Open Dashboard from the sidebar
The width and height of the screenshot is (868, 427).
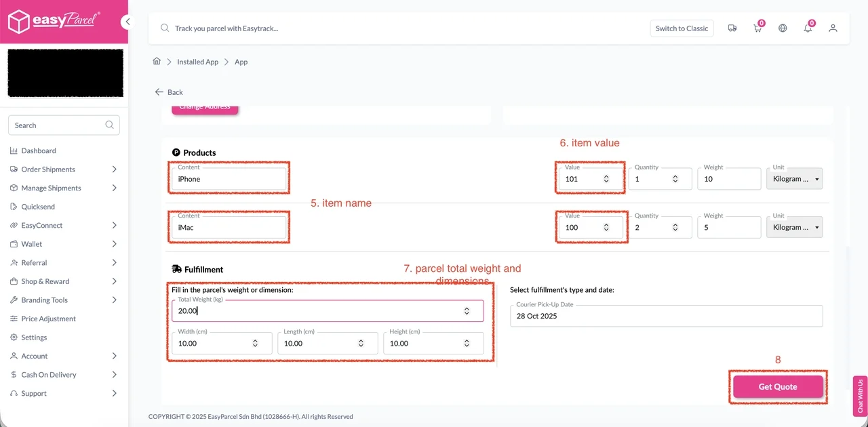pyautogui.click(x=39, y=150)
